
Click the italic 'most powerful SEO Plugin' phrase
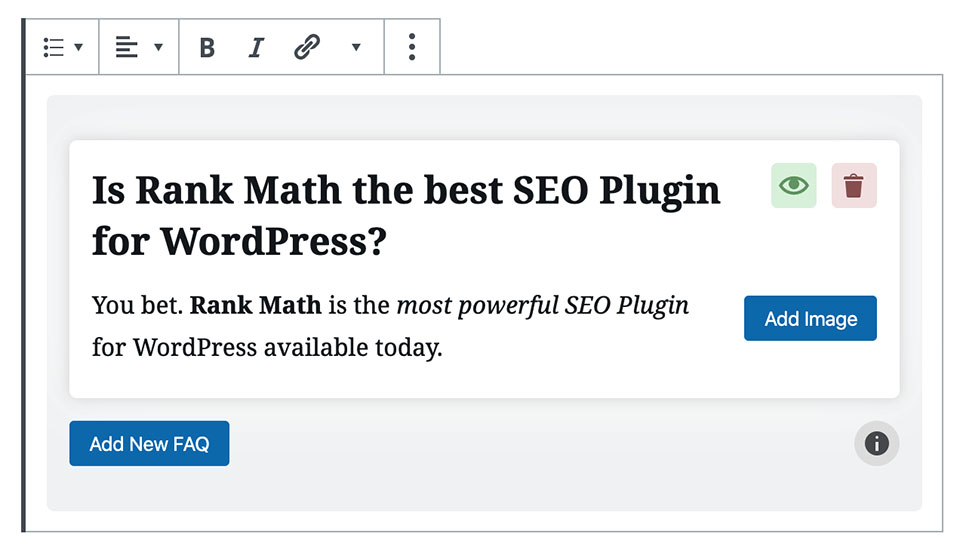(x=542, y=306)
